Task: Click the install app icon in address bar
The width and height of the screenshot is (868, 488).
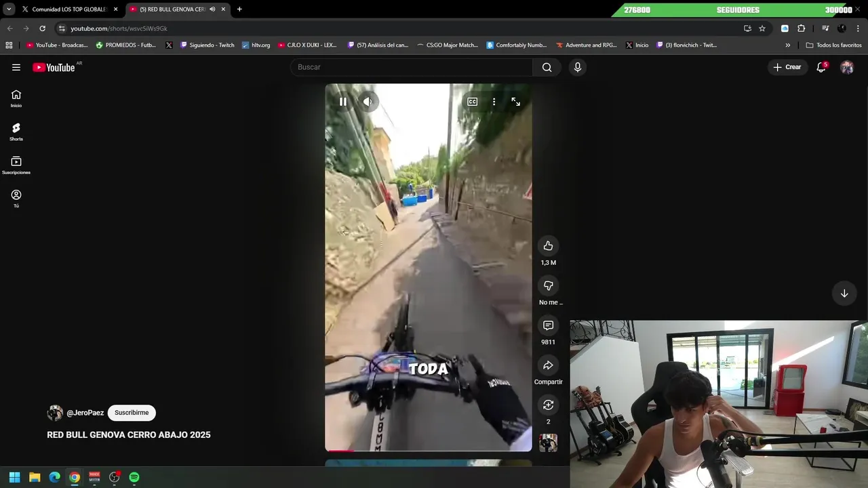Action: [747, 28]
